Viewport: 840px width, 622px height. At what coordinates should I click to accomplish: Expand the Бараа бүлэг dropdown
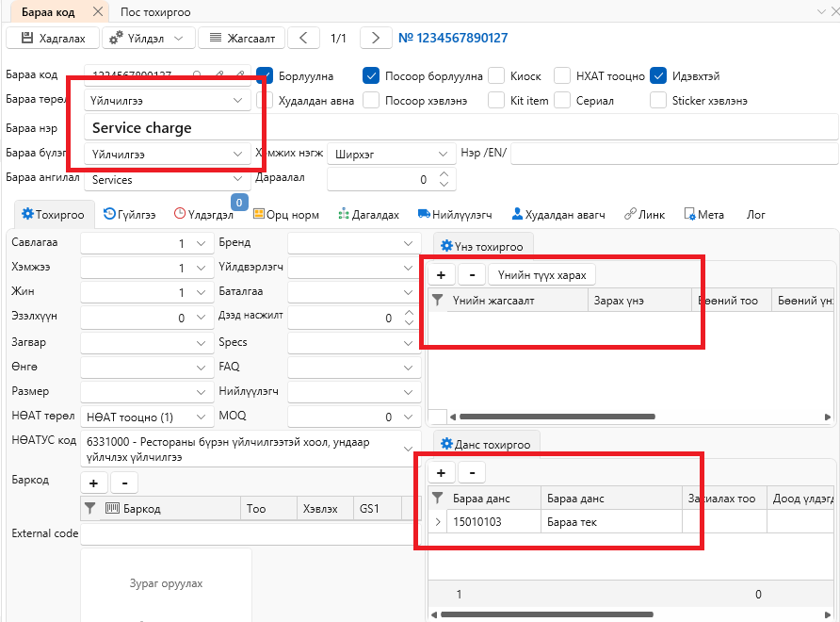coord(238,154)
